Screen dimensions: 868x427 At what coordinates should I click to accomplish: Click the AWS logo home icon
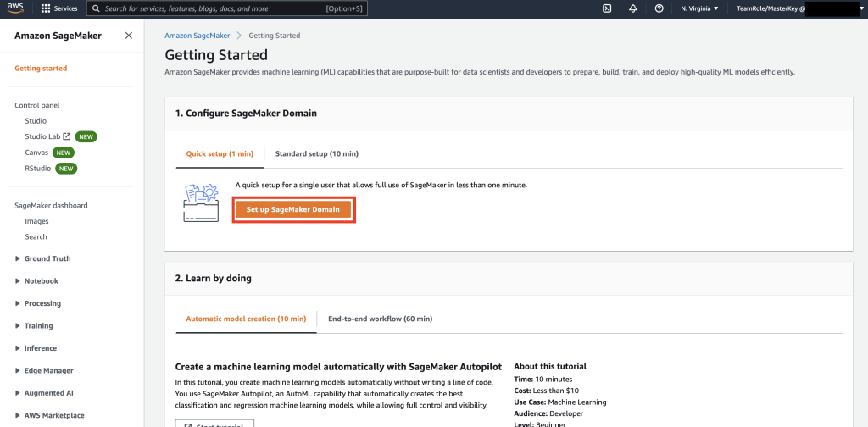pos(15,8)
